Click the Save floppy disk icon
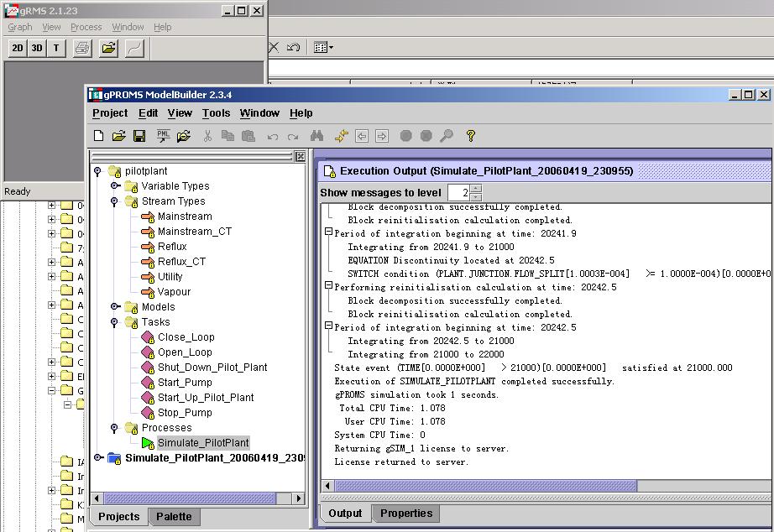774x532 pixels. pos(139,136)
